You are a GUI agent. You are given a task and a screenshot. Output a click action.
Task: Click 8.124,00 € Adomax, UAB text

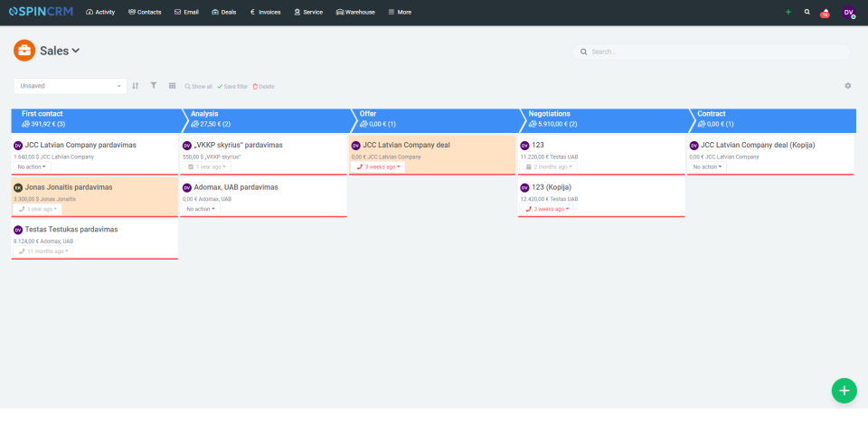pos(43,242)
